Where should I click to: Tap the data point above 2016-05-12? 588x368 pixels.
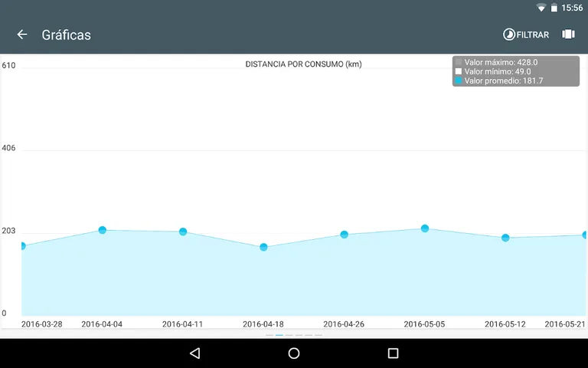tap(505, 238)
